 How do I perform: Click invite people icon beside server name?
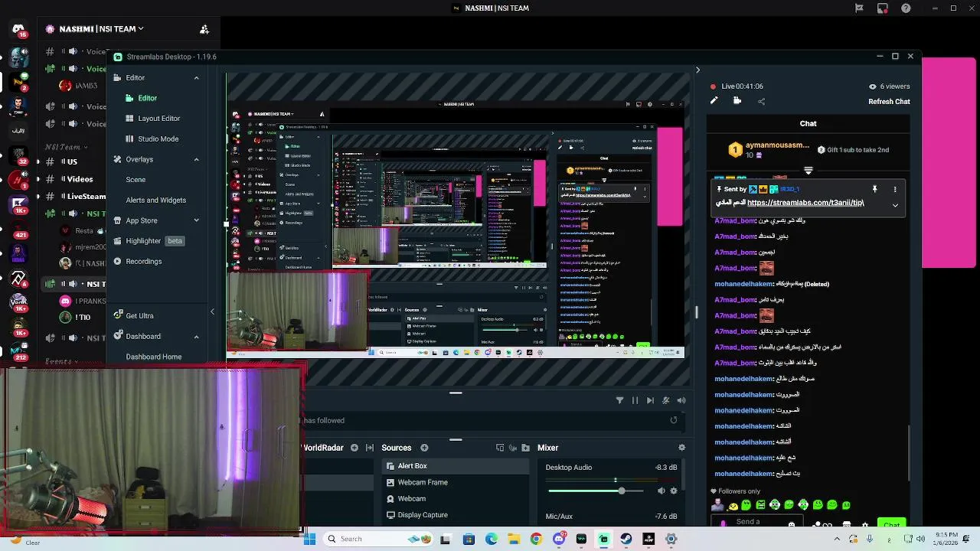tap(204, 29)
